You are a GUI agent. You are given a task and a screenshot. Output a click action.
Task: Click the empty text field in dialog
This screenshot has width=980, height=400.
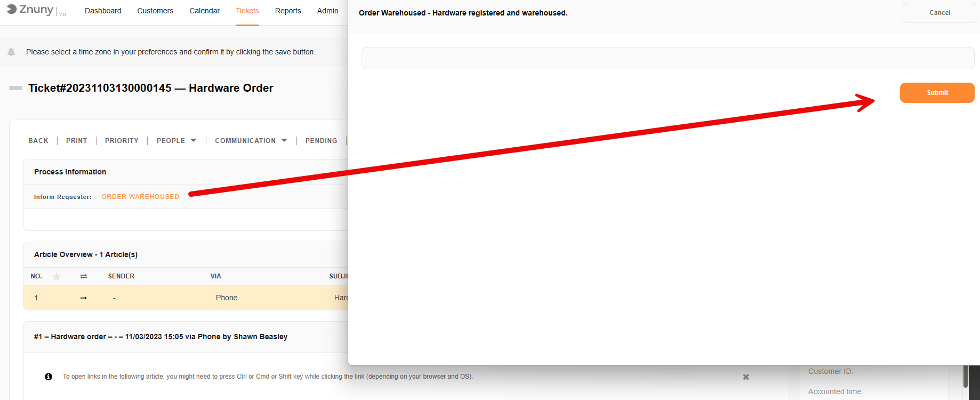[x=668, y=58]
